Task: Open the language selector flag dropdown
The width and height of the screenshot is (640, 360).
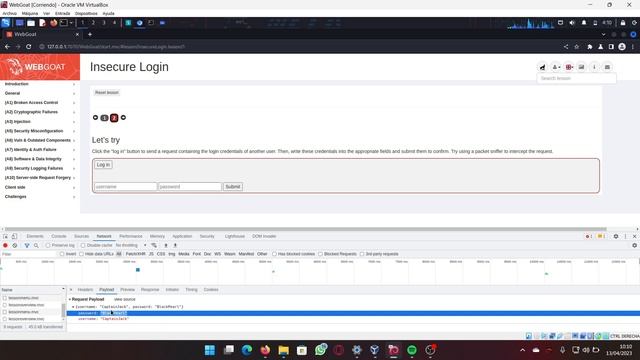Action: (569, 67)
